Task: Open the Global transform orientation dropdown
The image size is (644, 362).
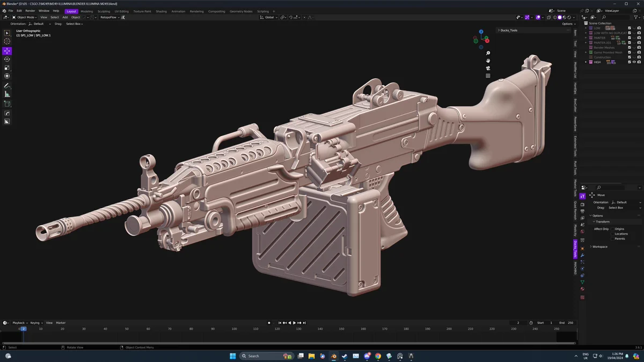Action: (x=268, y=17)
